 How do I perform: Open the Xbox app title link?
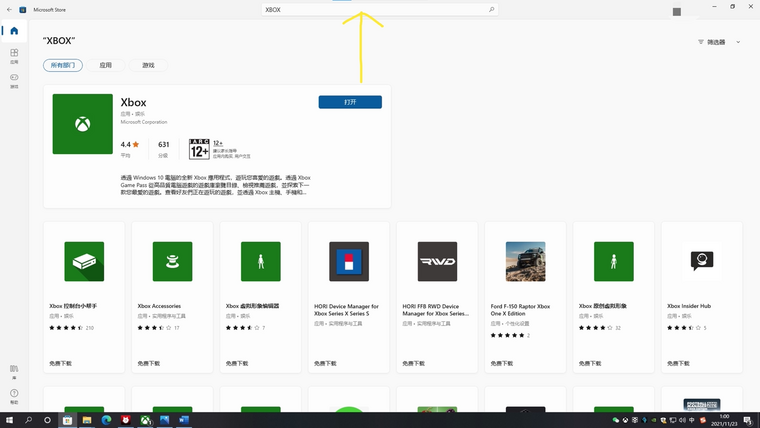[x=133, y=102]
